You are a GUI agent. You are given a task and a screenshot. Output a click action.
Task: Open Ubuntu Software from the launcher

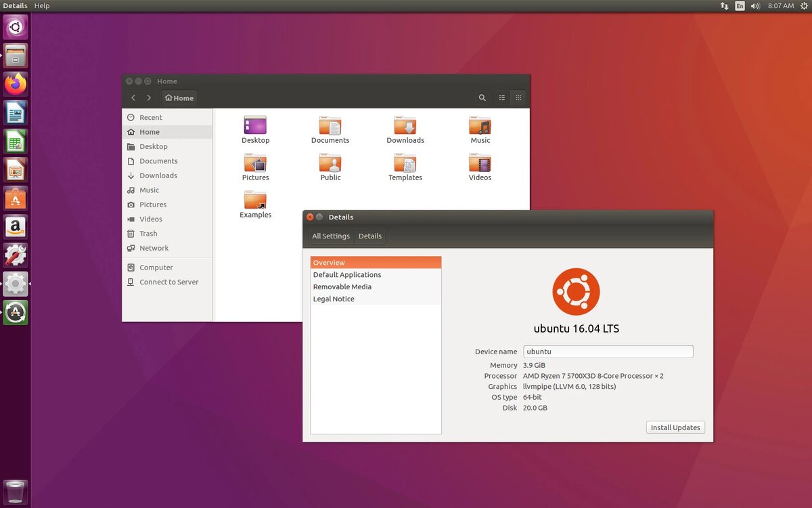[15, 198]
